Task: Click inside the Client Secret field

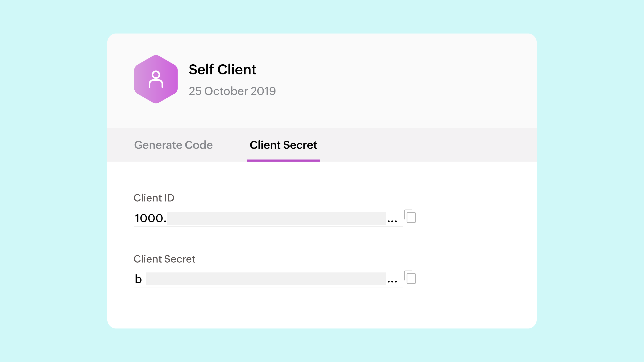Action: tap(269, 279)
